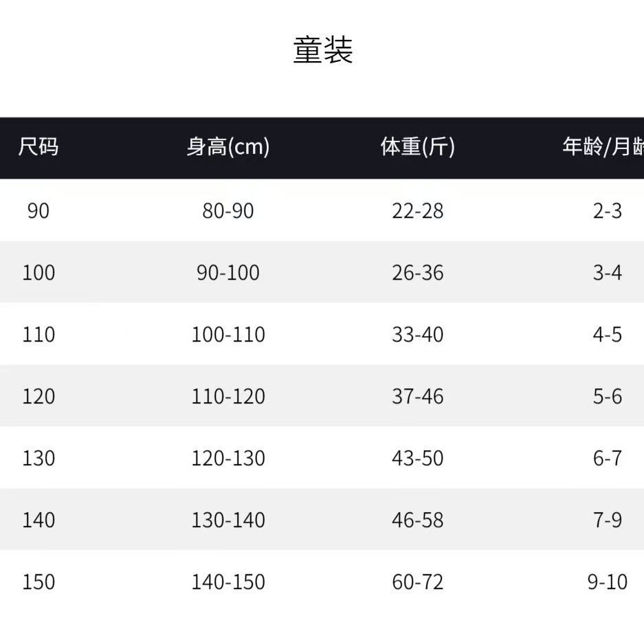644x644 pixels.
Task: Click the height cell reading 80-90
Action: [228, 210]
